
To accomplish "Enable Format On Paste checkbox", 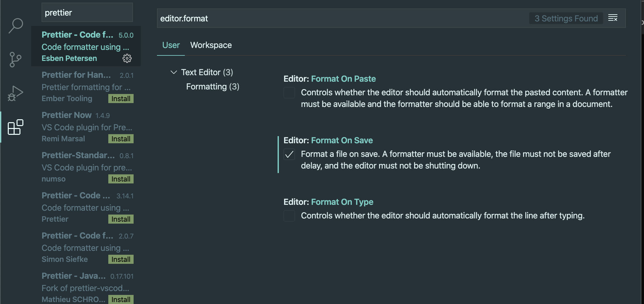I will [289, 92].
